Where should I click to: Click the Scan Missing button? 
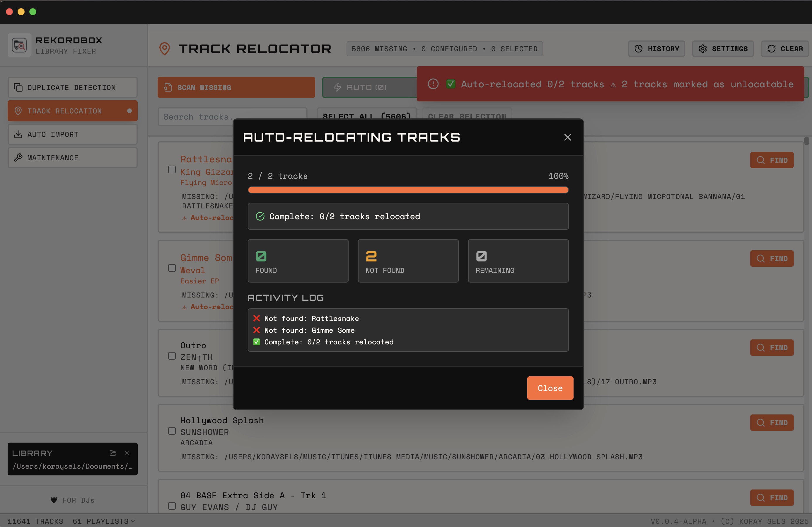tap(236, 87)
